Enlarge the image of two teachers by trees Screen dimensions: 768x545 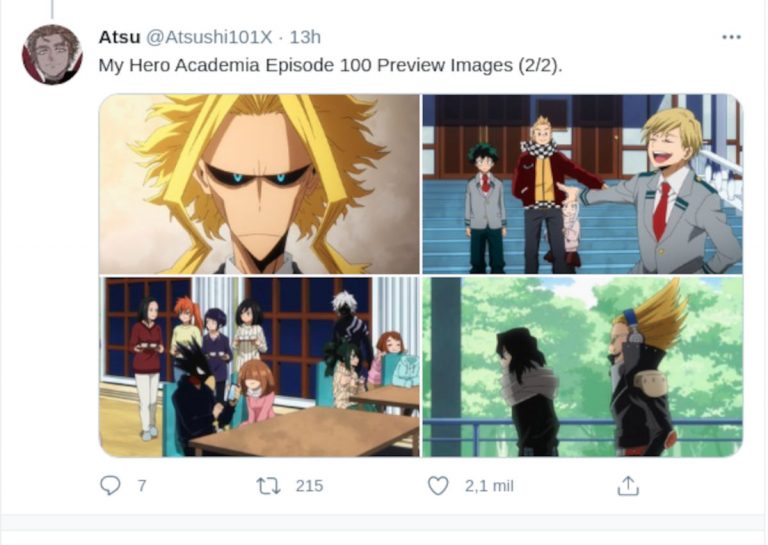[x=583, y=367]
